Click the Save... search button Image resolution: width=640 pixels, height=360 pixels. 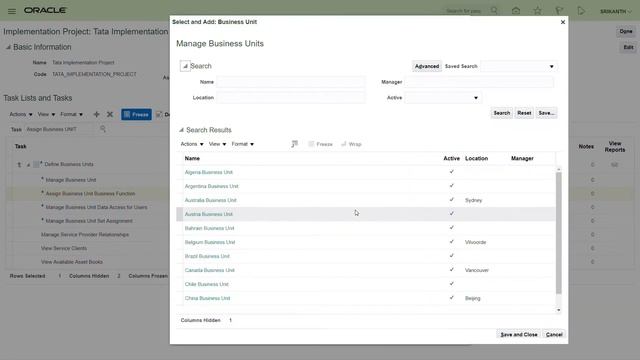tap(546, 113)
